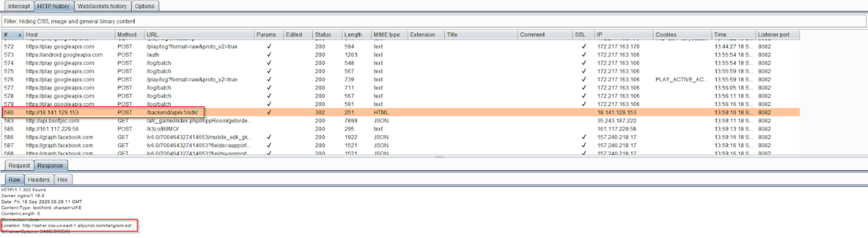Select row number 572
The height and width of the screenshot is (238, 868).
coord(9,47)
